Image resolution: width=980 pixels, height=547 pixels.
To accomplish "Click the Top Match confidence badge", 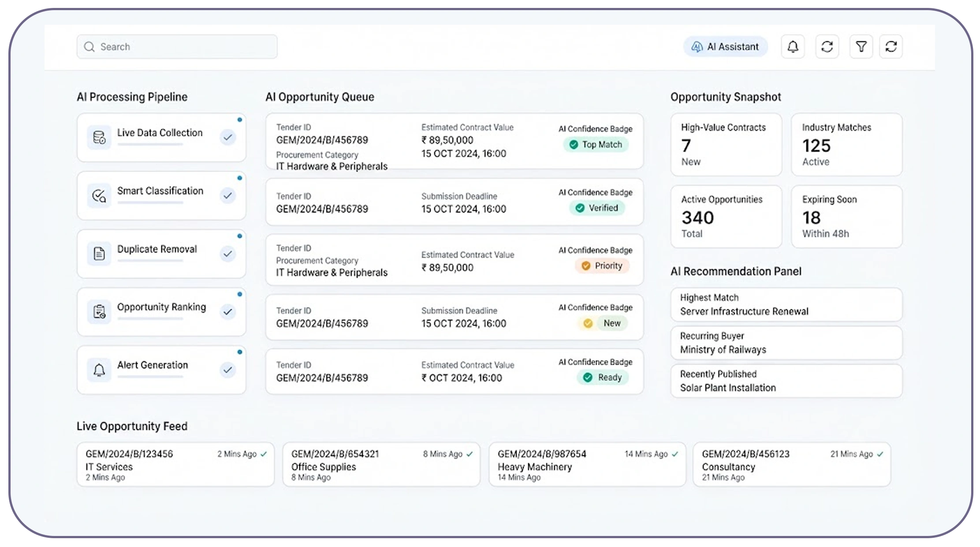I will click(x=596, y=145).
